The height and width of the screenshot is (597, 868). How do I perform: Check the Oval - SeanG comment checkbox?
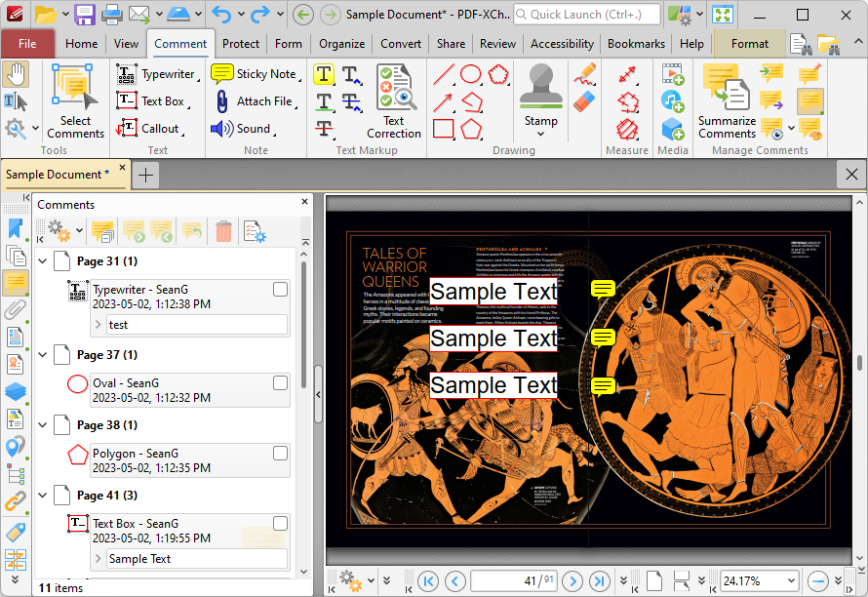(280, 382)
